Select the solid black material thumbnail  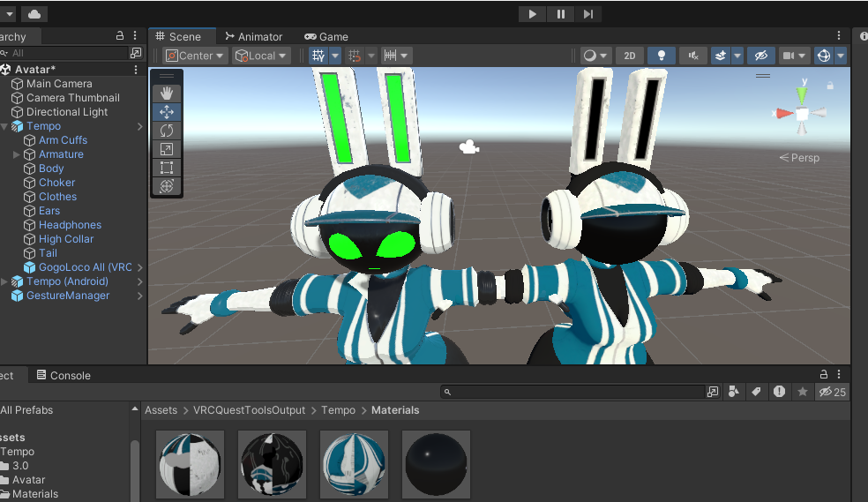[436, 464]
